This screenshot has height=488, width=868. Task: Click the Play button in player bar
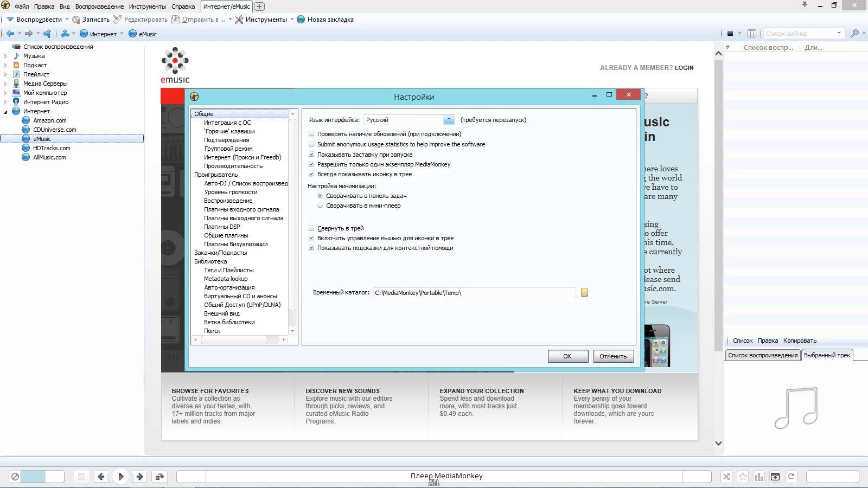tap(121, 477)
